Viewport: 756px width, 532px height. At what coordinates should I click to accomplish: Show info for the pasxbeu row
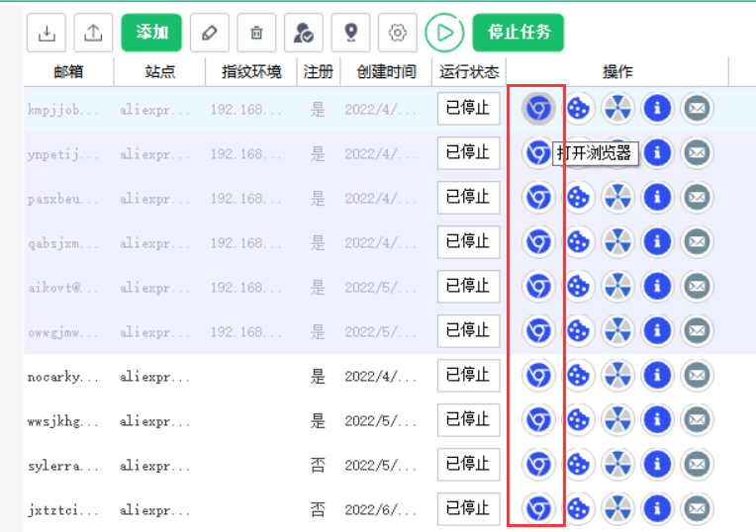coord(657,197)
